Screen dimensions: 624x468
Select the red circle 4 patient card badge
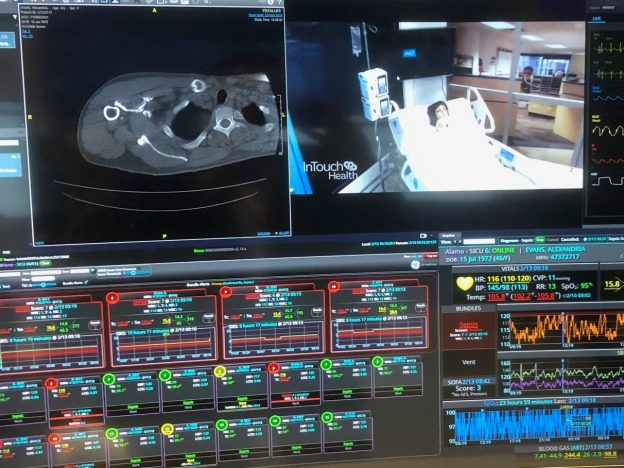(x=112, y=298)
